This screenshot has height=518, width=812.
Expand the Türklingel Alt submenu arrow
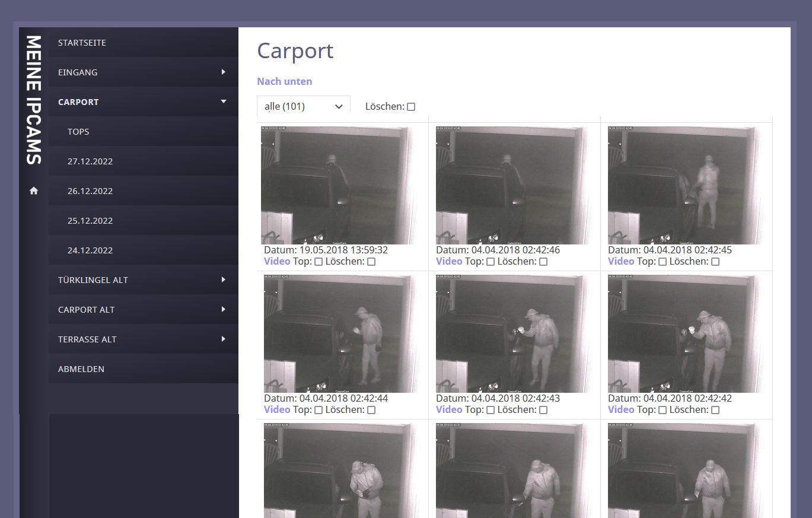[x=224, y=279]
